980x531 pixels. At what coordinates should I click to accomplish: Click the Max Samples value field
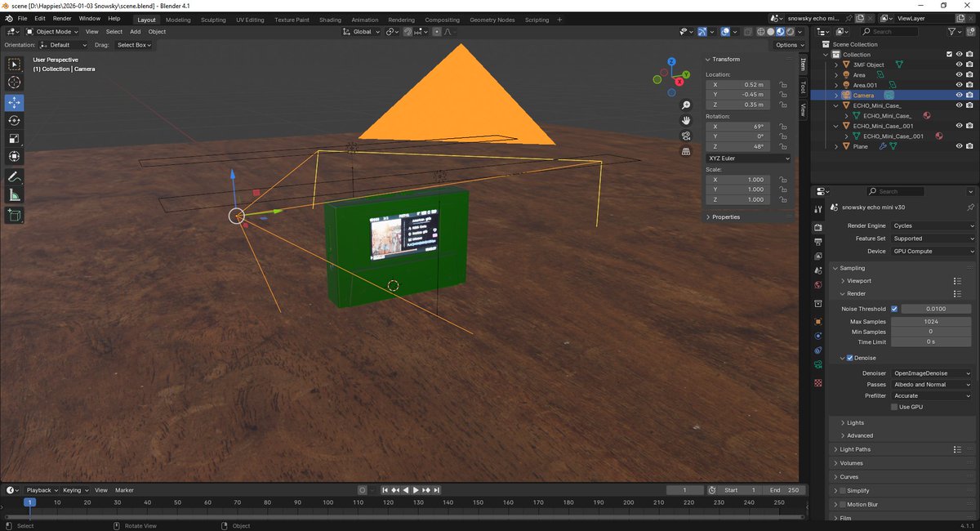[930, 322]
